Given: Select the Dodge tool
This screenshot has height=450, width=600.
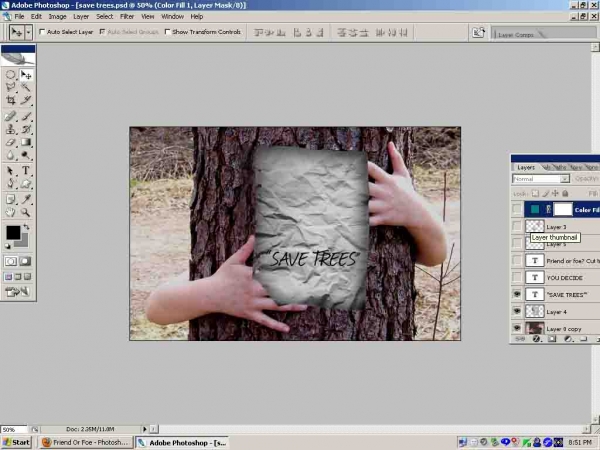Looking at the screenshot, I should [x=26, y=155].
